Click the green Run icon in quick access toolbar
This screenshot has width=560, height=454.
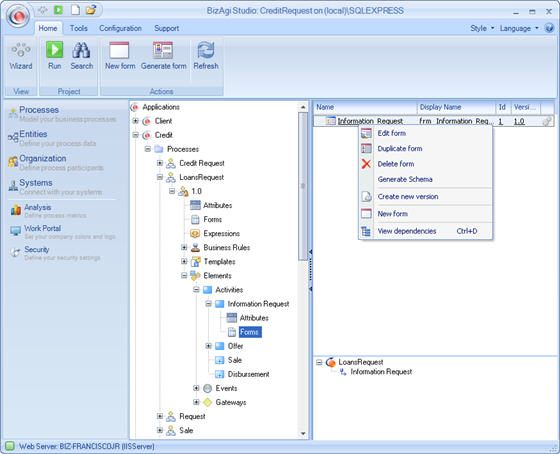tap(58, 10)
